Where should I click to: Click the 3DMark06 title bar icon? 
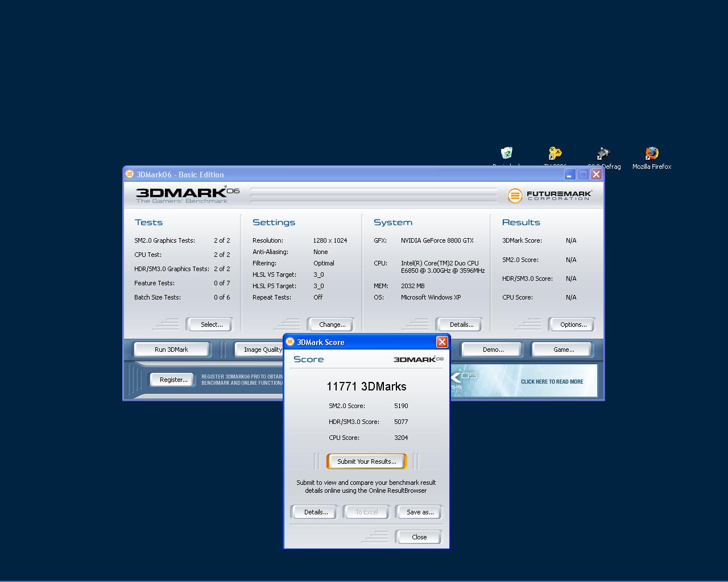tap(130, 174)
